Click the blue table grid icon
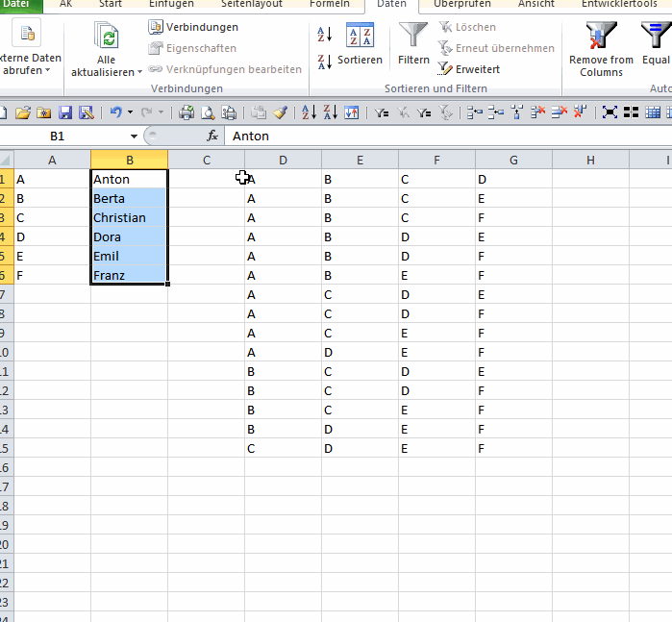 point(653,112)
